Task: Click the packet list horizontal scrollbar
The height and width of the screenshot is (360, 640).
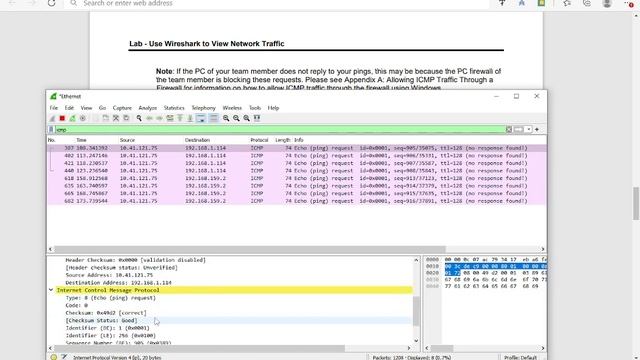Action: (x=250, y=249)
